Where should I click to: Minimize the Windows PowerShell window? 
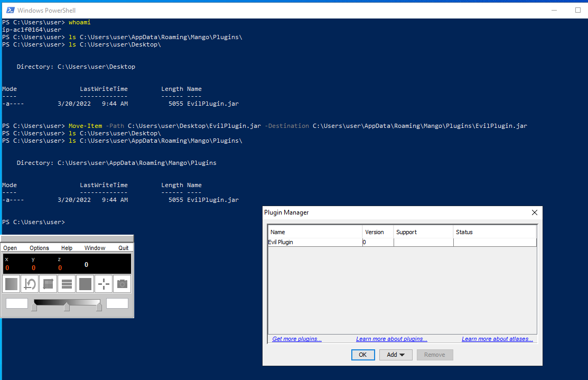click(554, 10)
